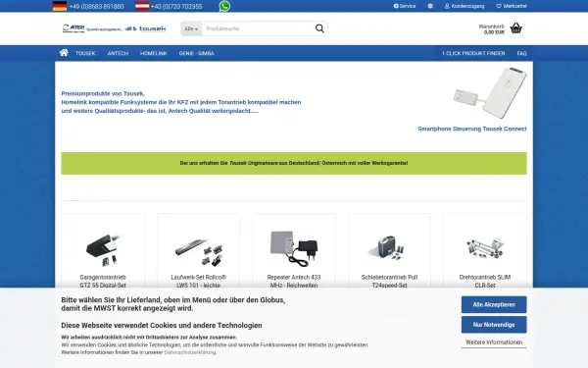Open Drehtorantrieb SLIM CLR-Set image

(x=485, y=248)
